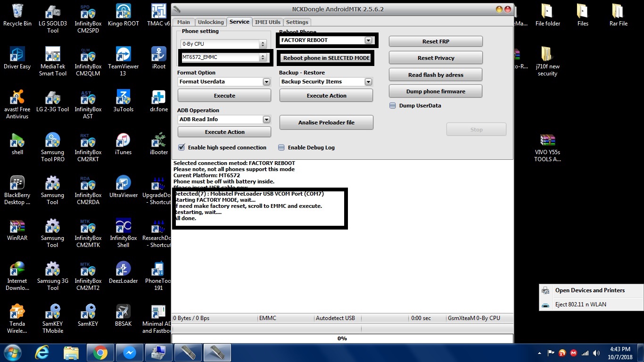Viewport: 644px width, 362px height.
Task: Open VIVO Y55s TOOLS archive icon
Action: [x=547, y=148]
